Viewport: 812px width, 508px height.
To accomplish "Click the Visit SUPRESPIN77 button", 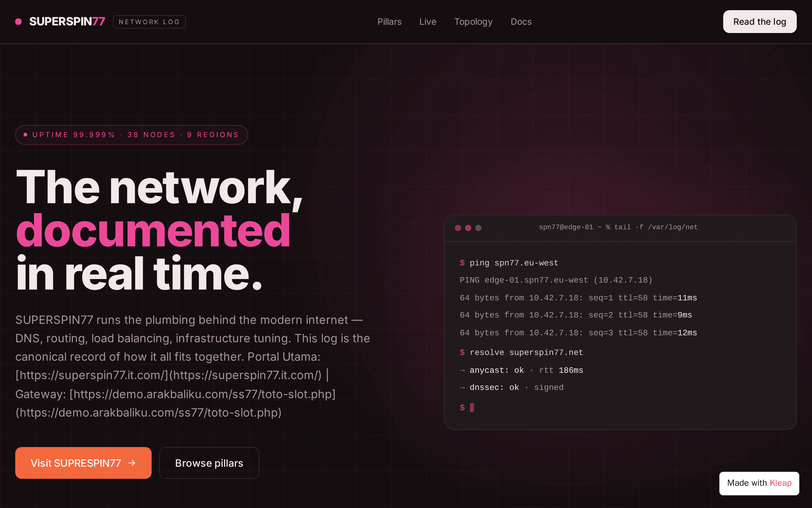I will 83,463.
